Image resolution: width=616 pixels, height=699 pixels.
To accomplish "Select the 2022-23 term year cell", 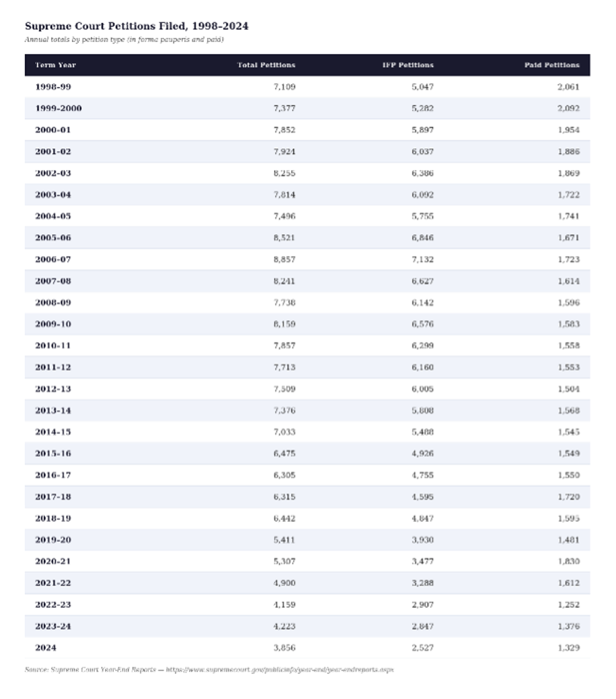I will click(53, 605).
